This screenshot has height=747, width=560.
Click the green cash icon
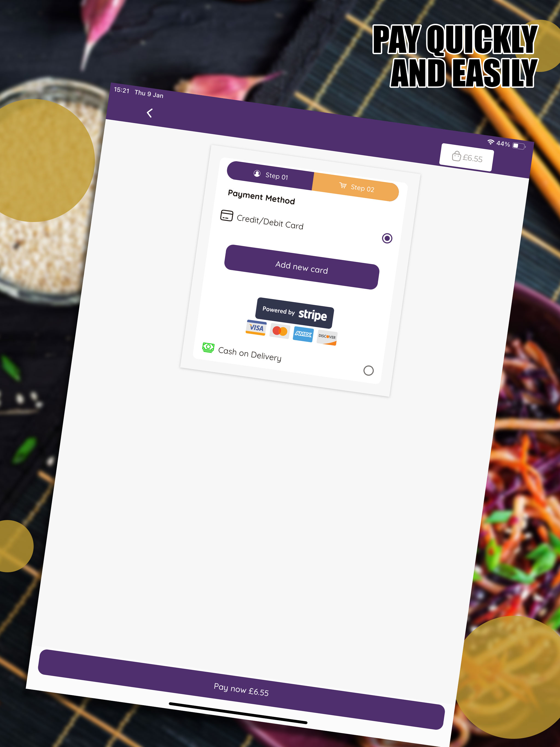pos(208,348)
